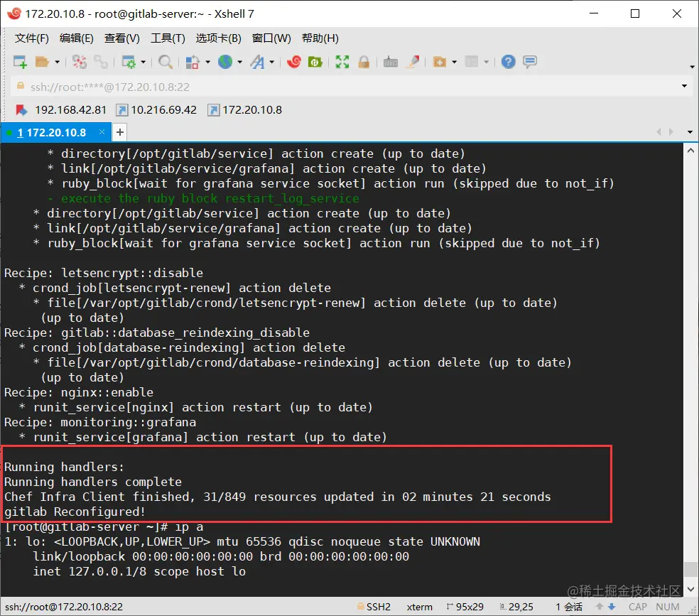Click the terminal scrollbar down arrow
This screenshot has height=616, width=699.
tap(690, 589)
